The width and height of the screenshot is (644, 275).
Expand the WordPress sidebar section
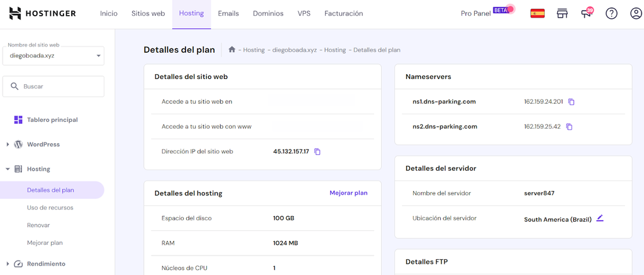coord(8,144)
